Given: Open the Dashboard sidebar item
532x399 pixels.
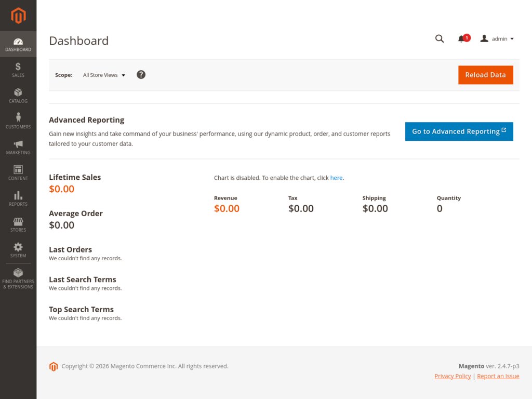Looking at the screenshot, I should 18,44.
